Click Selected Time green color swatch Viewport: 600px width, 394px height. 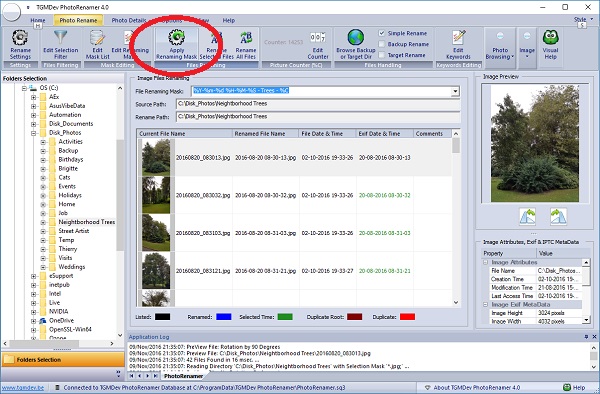(285, 317)
